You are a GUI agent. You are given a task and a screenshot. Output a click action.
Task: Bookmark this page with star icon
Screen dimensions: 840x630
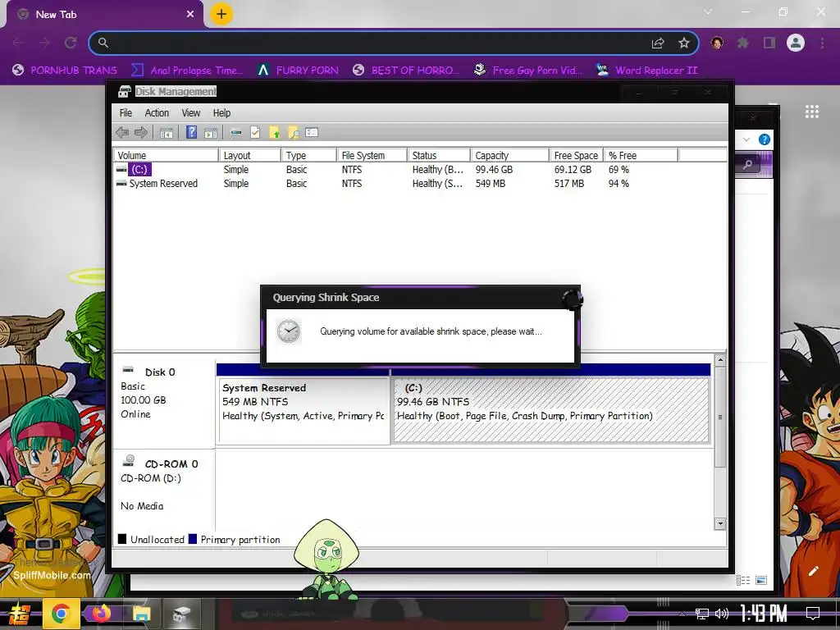pyautogui.click(x=683, y=43)
